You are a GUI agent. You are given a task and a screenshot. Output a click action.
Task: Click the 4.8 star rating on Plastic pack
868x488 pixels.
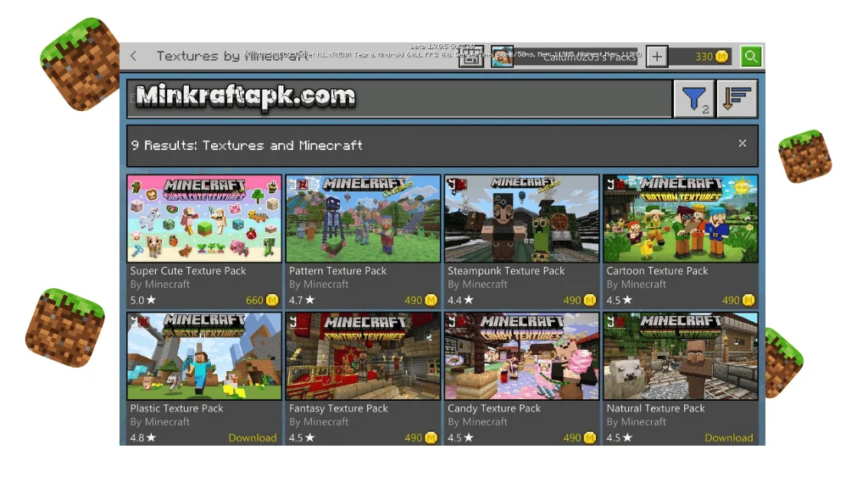(x=142, y=438)
